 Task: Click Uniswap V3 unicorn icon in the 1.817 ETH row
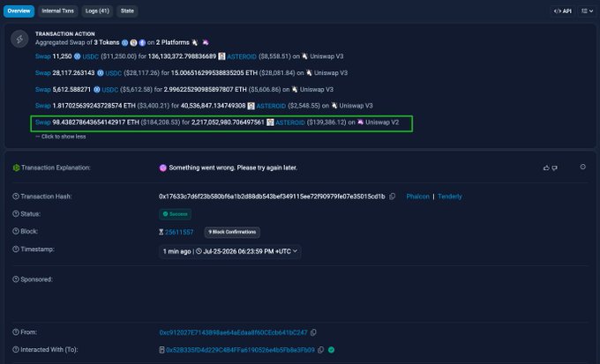tap(334, 106)
